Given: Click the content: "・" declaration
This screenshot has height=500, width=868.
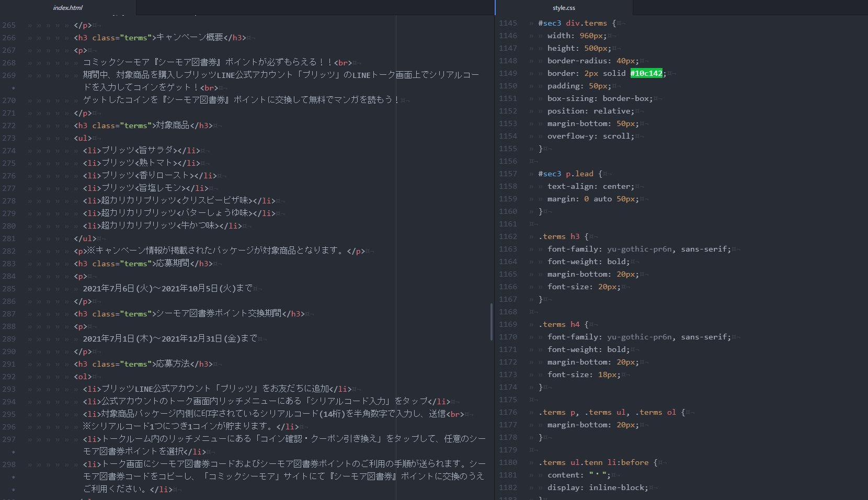Looking at the screenshot, I should [x=579, y=475].
